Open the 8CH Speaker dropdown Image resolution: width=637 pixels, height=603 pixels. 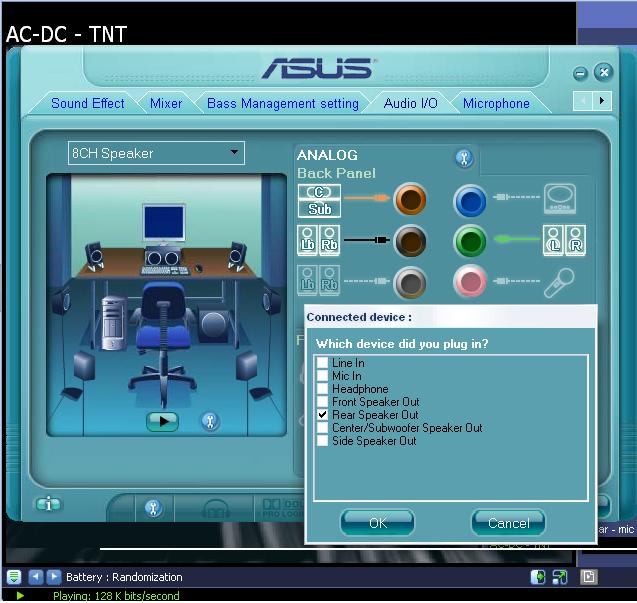(x=156, y=153)
